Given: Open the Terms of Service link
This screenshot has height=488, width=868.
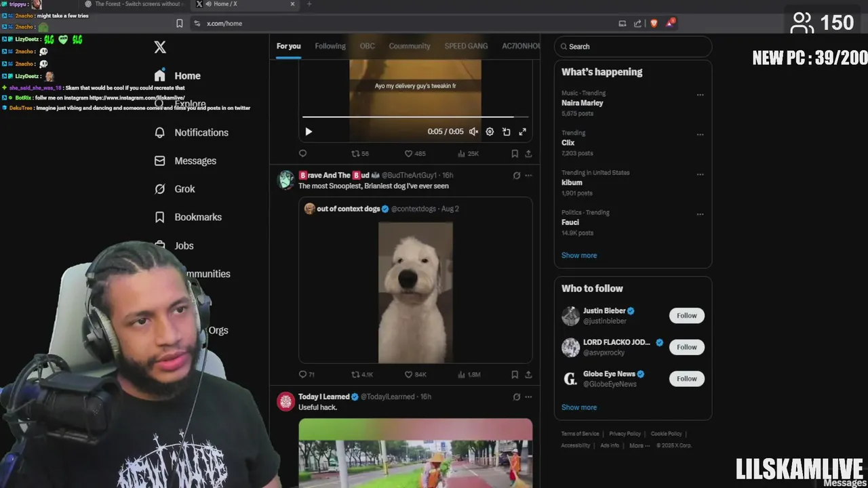Looking at the screenshot, I should (580, 434).
